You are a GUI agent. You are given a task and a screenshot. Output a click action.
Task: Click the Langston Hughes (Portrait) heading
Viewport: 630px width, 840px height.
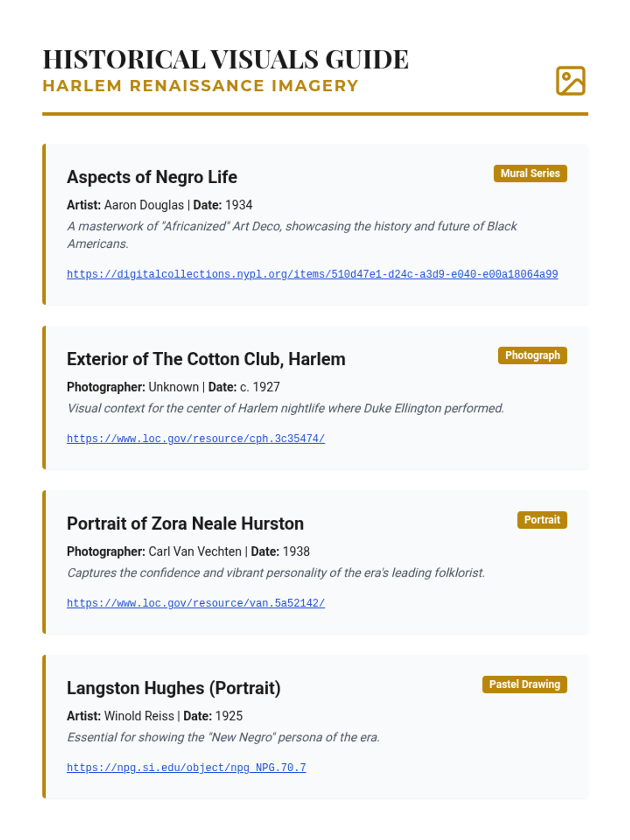coord(173,688)
